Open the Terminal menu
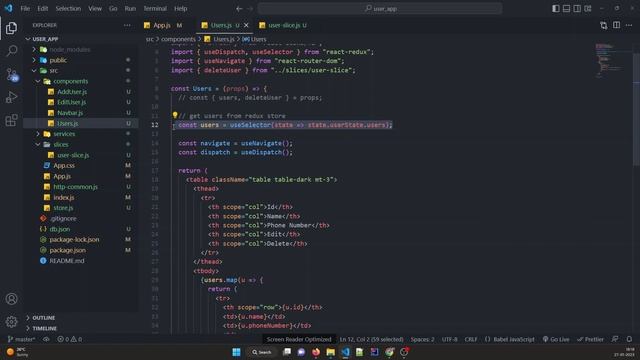The image size is (640, 360). click(155, 9)
